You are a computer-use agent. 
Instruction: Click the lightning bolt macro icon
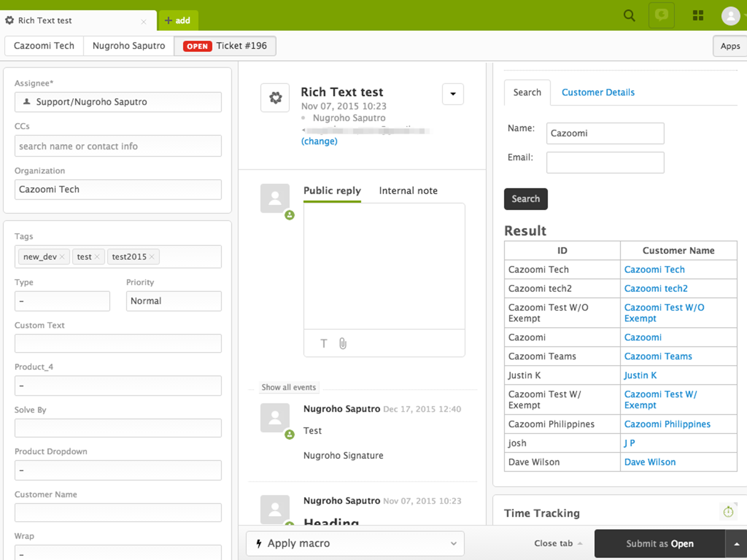pyautogui.click(x=259, y=544)
